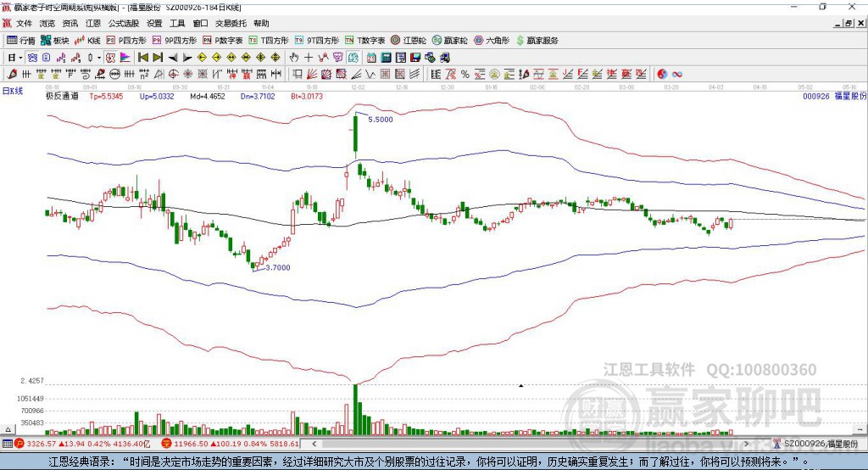Click the 极反通道 indicator label

[62, 96]
